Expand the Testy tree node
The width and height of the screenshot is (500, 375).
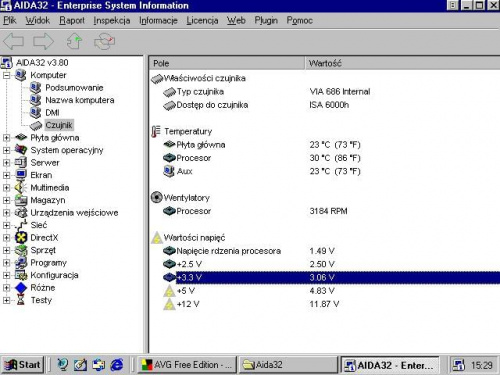(6, 300)
